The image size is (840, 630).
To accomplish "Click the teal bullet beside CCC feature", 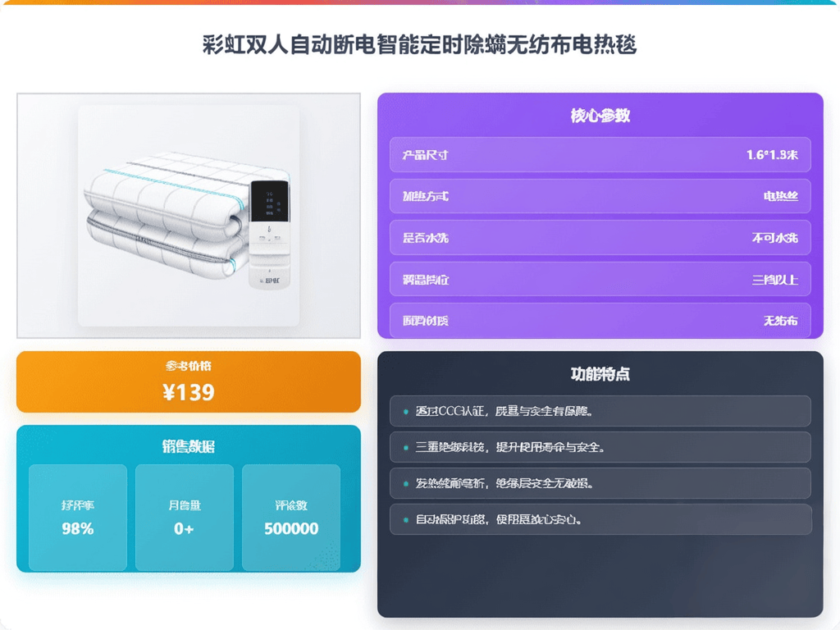I will (405, 412).
